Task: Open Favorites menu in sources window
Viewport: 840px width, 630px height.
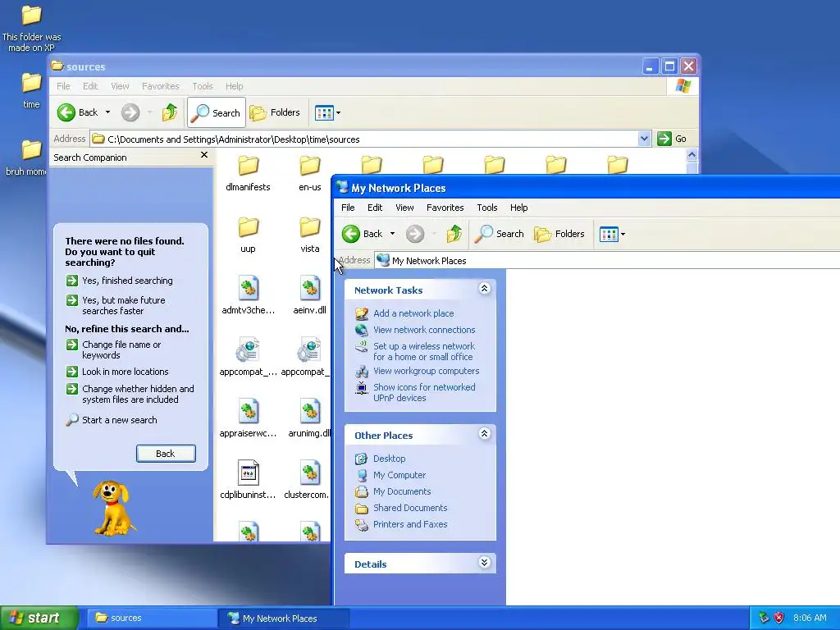Action: click(160, 86)
